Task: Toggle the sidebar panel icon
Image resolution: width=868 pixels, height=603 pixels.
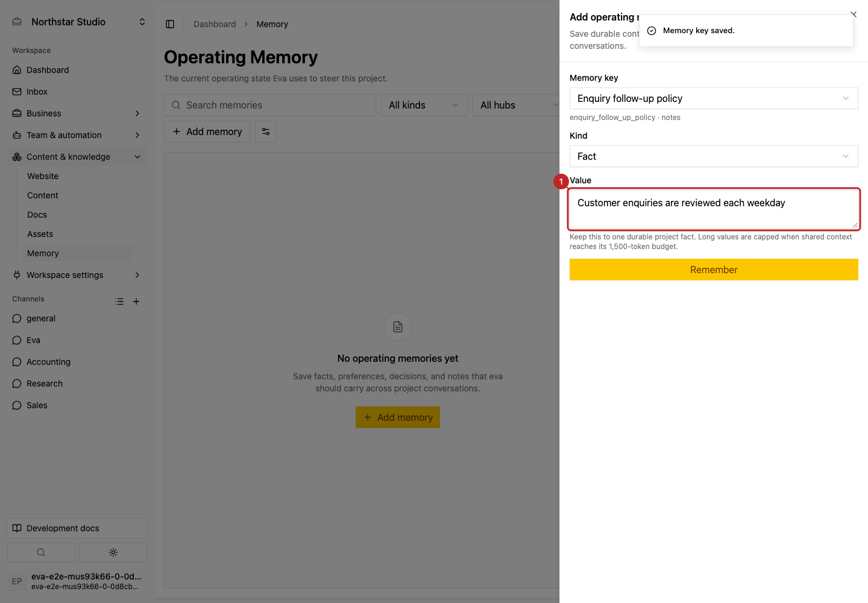Action: (x=170, y=24)
